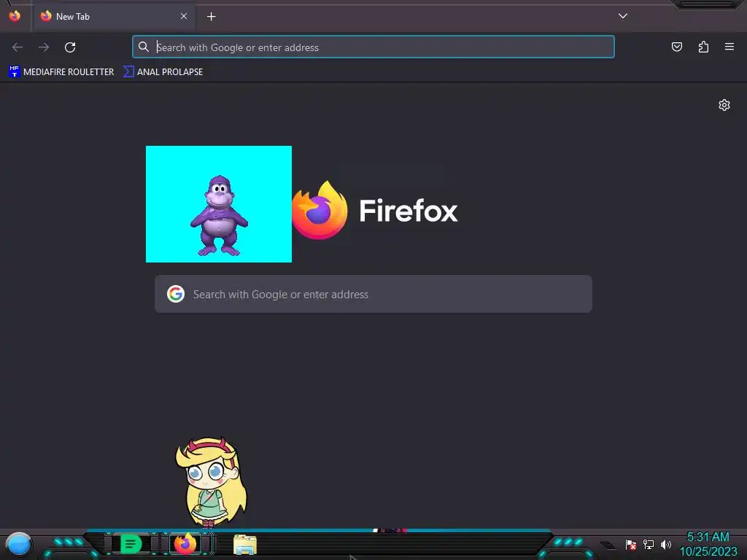
Task: Open the Start orb button
Action: click(18, 544)
